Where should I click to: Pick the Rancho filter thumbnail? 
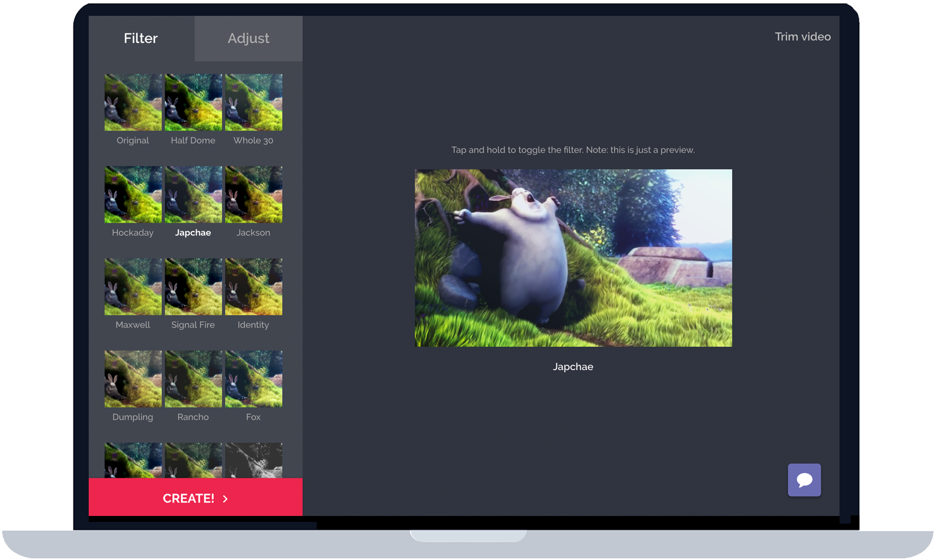tap(193, 379)
